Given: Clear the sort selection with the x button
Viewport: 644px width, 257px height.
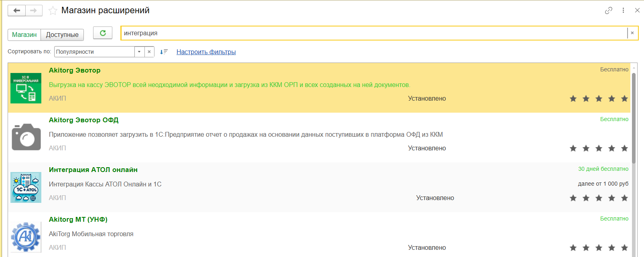Looking at the screenshot, I should [x=149, y=52].
